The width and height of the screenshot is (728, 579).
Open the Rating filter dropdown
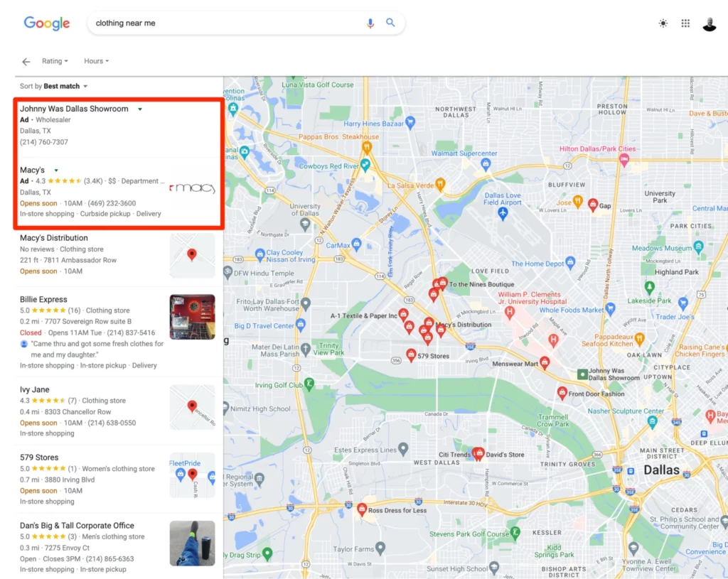55,61
